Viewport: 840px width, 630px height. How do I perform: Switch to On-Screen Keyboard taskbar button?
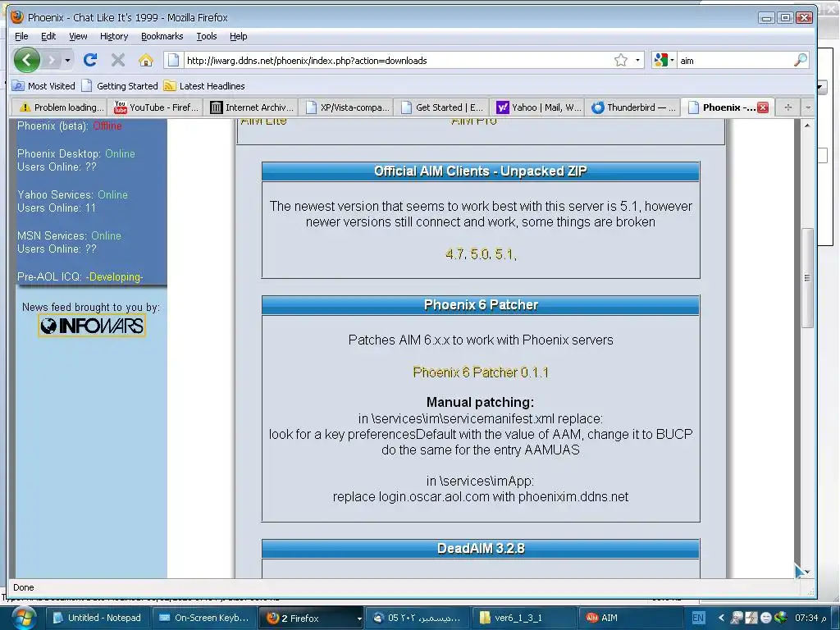tap(204, 618)
